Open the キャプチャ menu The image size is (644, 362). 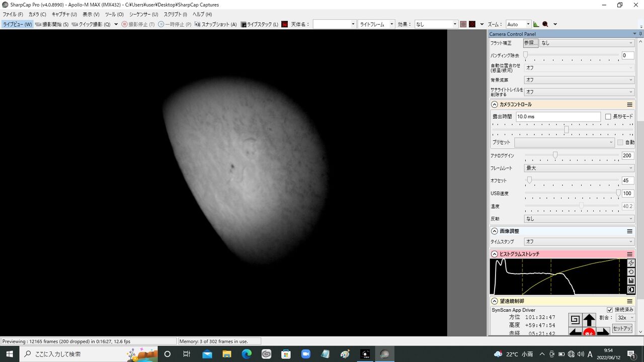(64, 14)
